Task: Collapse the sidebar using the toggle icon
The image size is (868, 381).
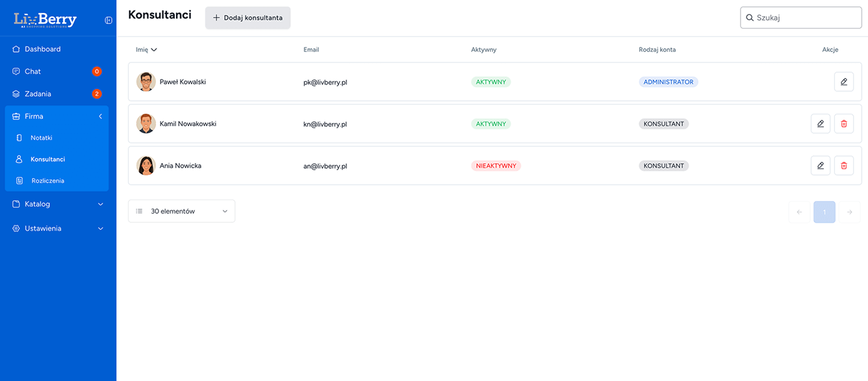Action: tap(108, 20)
